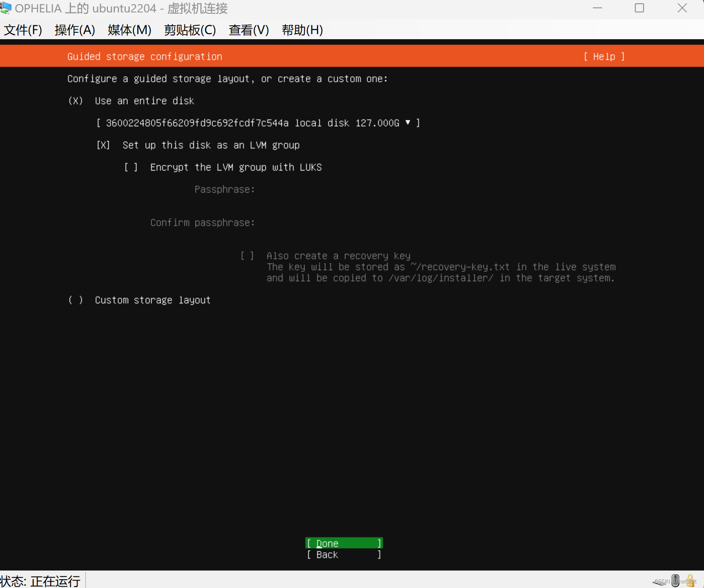Viewport: 704px width, 588px height.
Task: Click the Help button in the installer header
Action: pos(604,56)
